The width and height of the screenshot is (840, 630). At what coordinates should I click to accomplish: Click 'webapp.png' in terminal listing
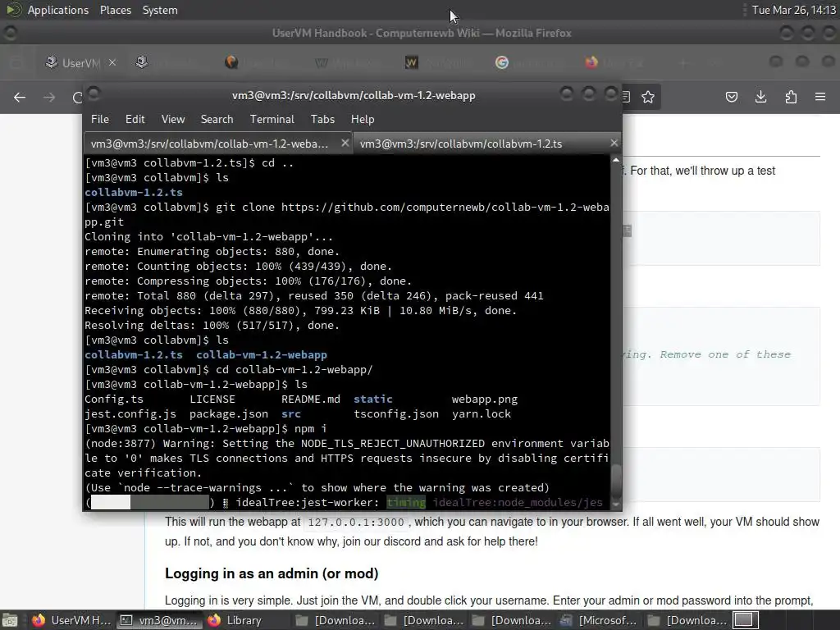pos(485,399)
